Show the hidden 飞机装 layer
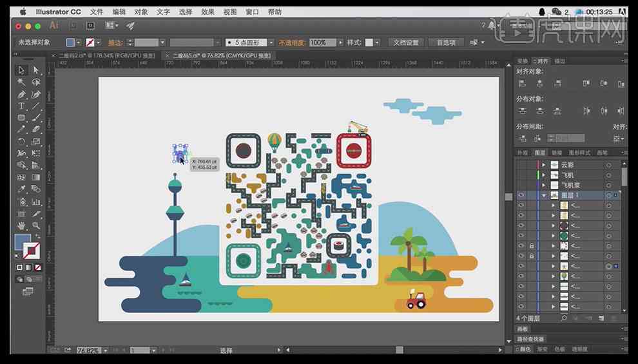The height and width of the screenshot is (364, 638). pyautogui.click(x=521, y=185)
